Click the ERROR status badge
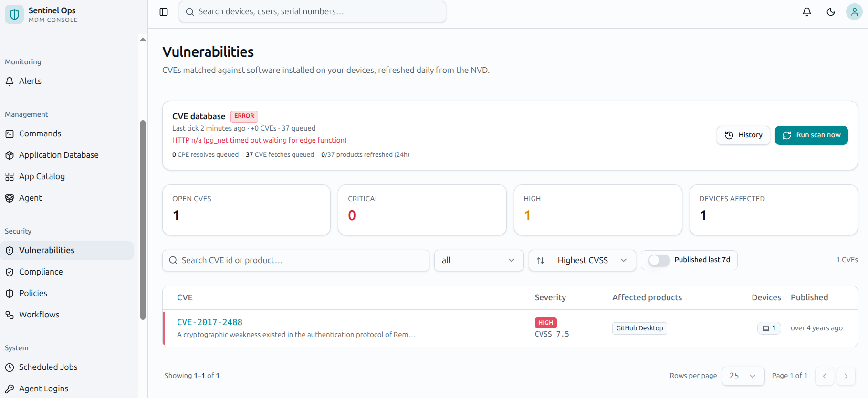 [244, 116]
